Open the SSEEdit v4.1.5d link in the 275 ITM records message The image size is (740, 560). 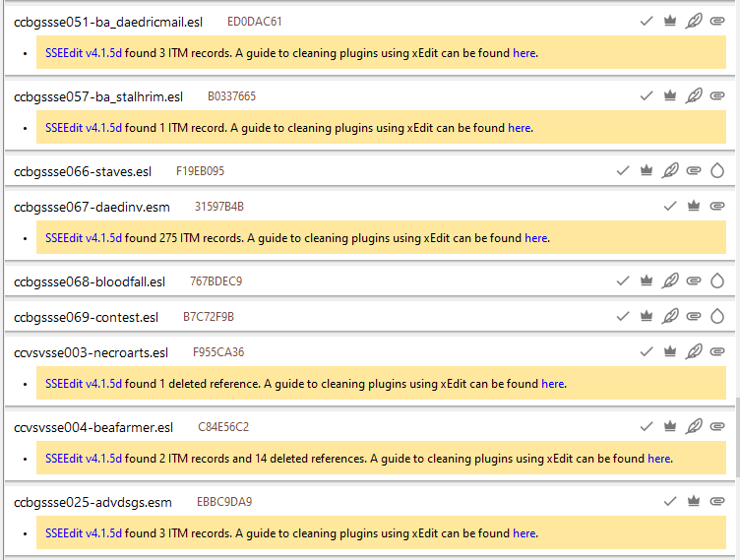(x=84, y=238)
